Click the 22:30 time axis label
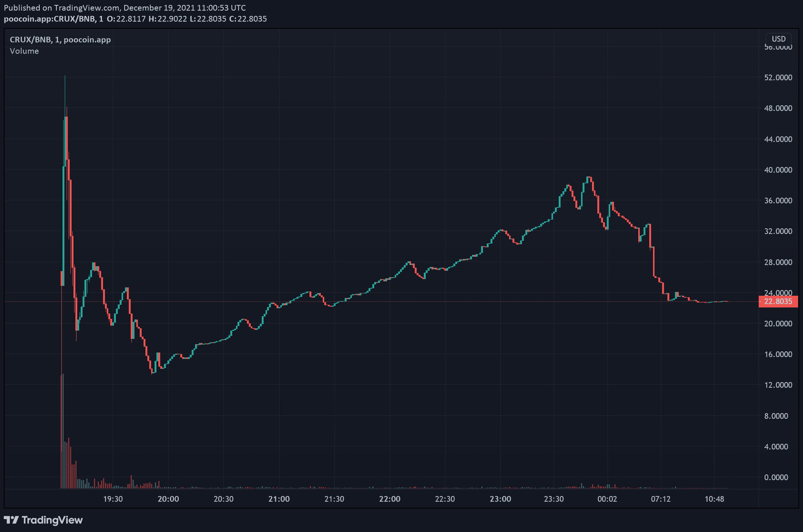Image resolution: width=803 pixels, height=532 pixels. pyautogui.click(x=445, y=499)
